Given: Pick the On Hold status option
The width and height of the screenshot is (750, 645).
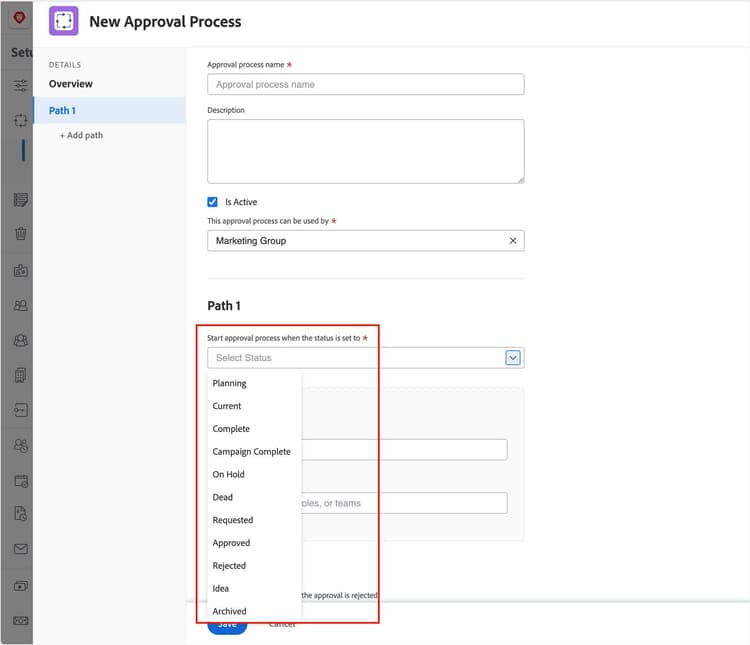Looking at the screenshot, I should (x=229, y=475).
